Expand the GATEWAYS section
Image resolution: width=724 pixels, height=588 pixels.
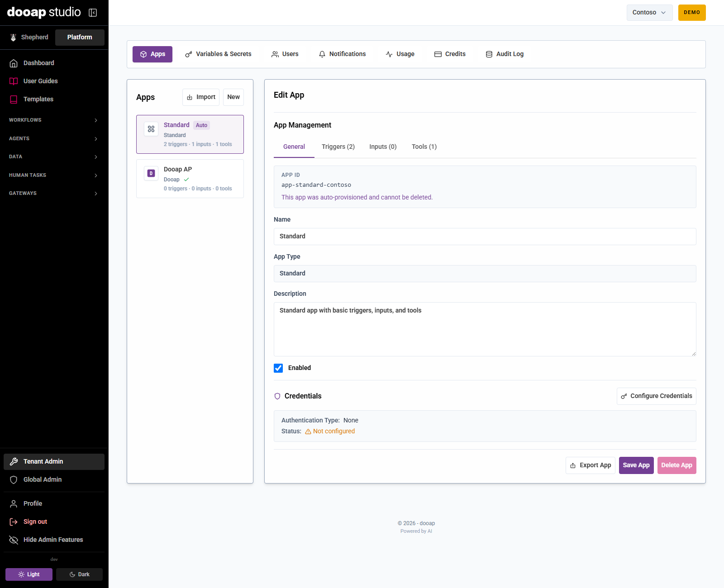54,194
